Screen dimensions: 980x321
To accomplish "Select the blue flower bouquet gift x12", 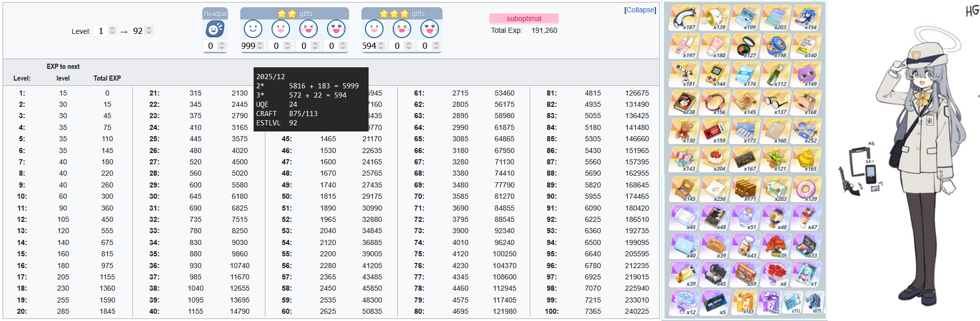I will tap(684, 303).
